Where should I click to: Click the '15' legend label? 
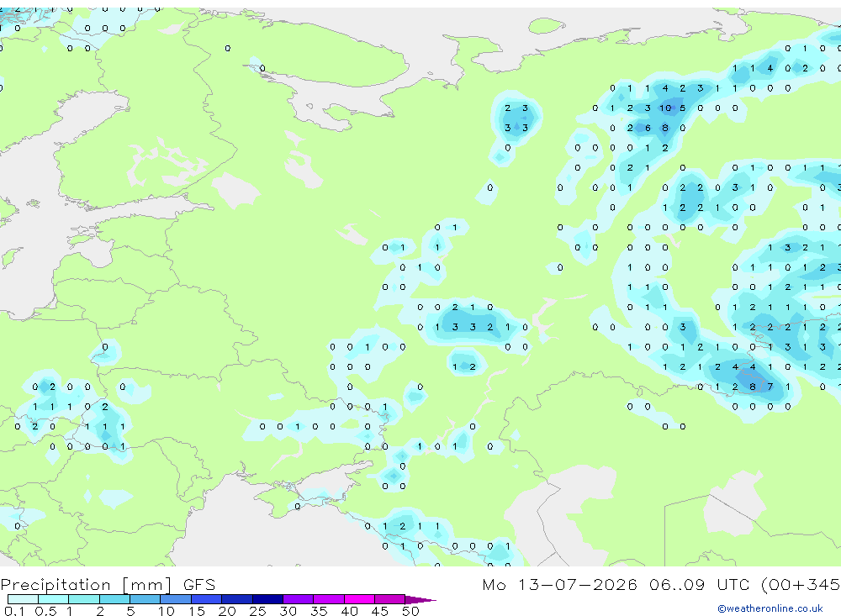196,611
